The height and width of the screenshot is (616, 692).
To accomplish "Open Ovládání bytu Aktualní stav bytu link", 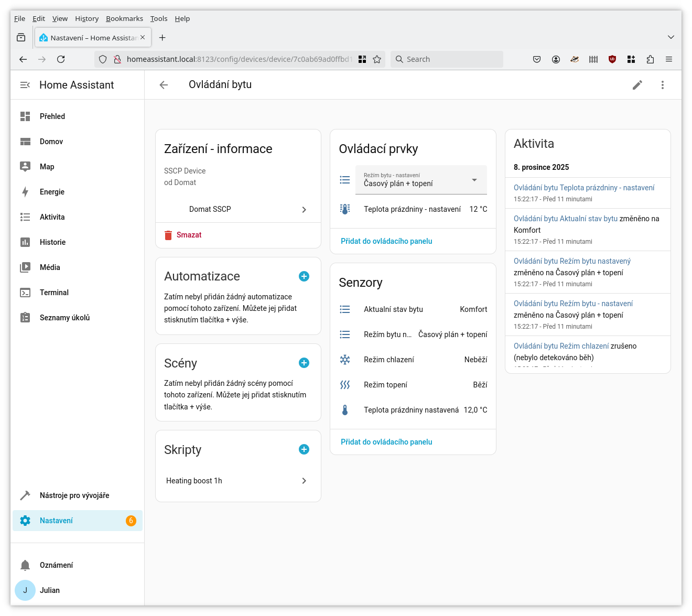I will (566, 219).
